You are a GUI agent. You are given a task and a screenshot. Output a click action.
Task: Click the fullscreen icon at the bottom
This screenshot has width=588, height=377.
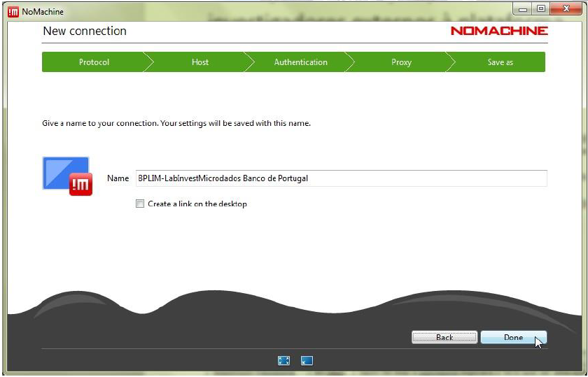[x=283, y=361]
